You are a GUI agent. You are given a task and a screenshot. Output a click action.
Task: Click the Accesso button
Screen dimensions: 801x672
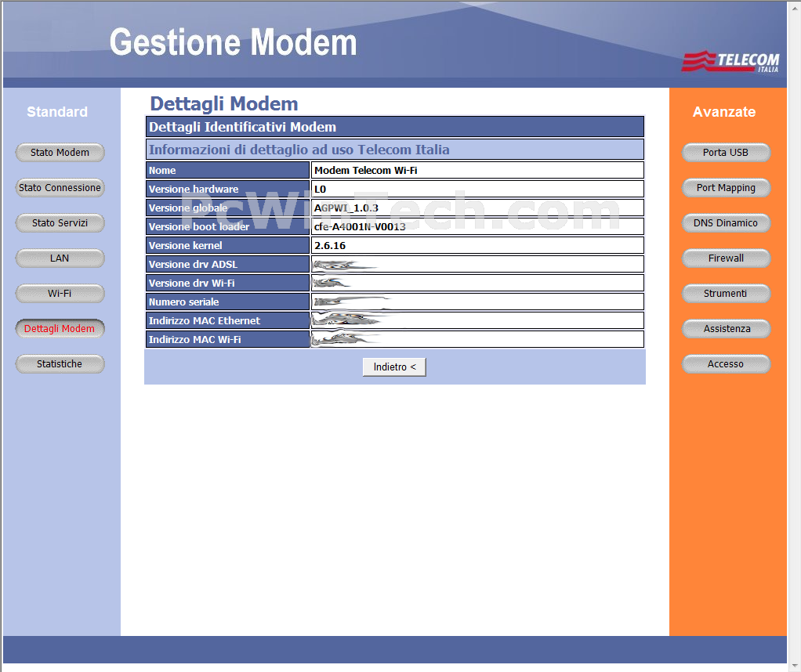[x=726, y=363]
